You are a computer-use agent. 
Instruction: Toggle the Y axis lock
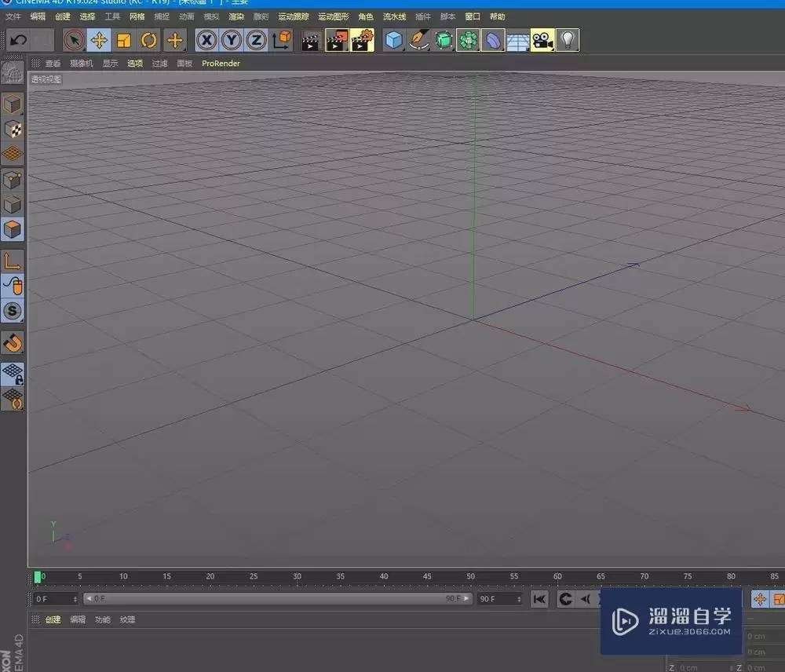tap(232, 41)
